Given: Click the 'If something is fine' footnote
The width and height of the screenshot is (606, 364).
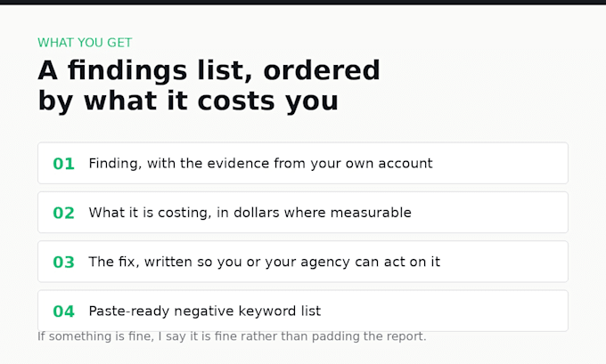Looking at the screenshot, I should click(232, 336).
